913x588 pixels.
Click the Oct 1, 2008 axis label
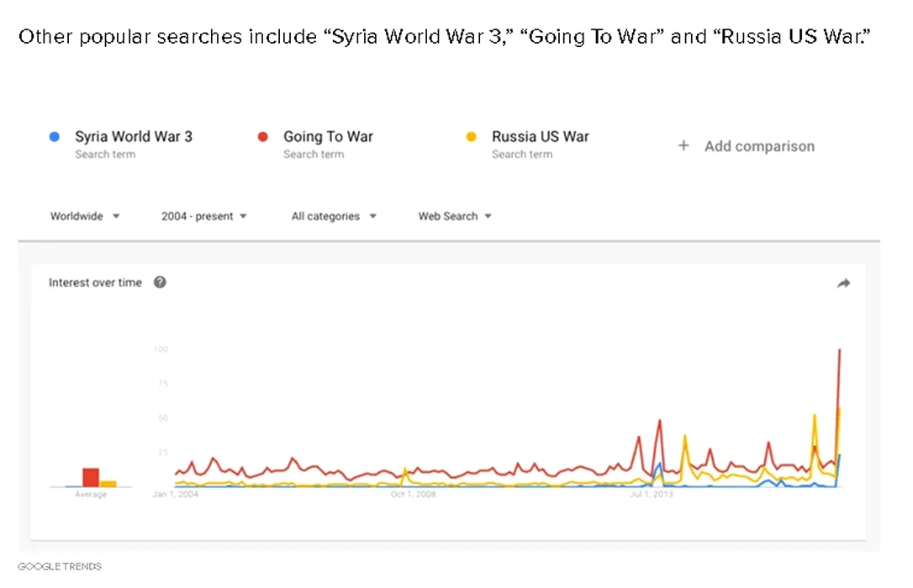click(413, 495)
